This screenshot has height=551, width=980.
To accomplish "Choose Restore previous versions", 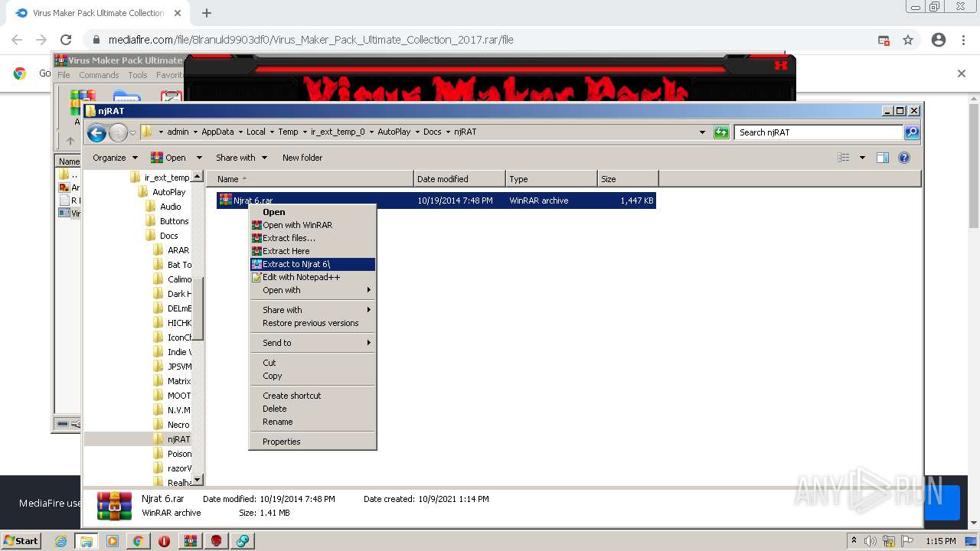I will click(312, 323).
